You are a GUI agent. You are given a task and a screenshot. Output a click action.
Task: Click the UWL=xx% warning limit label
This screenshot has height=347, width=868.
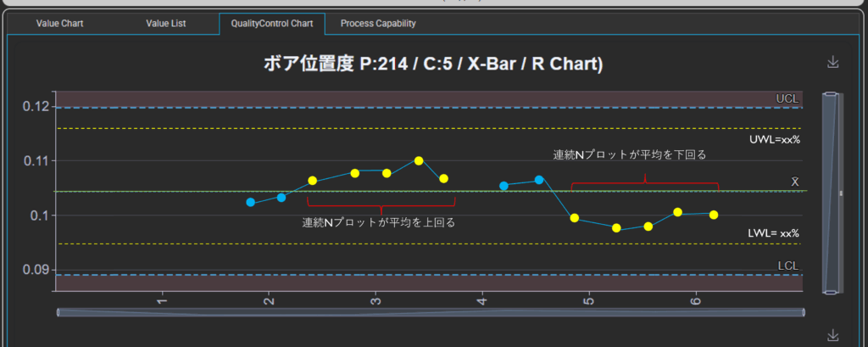[x=775, y=139]
